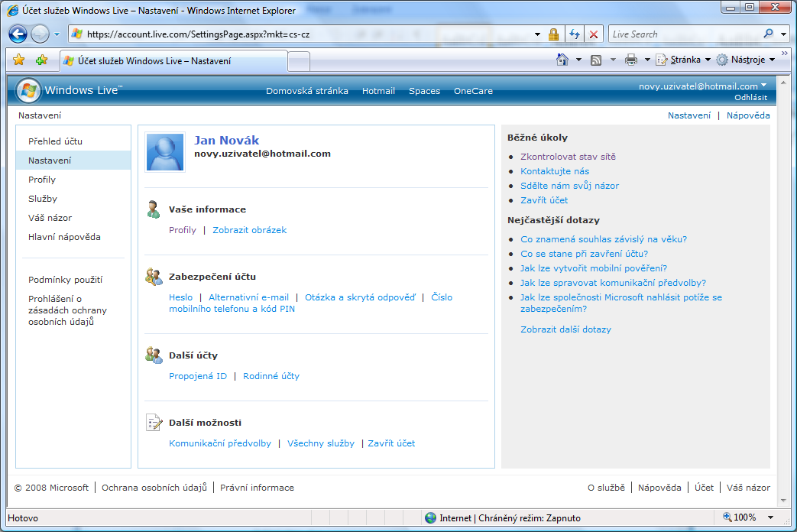
Task: Open the Favorites Center star icon
Action: click(19, 60)
